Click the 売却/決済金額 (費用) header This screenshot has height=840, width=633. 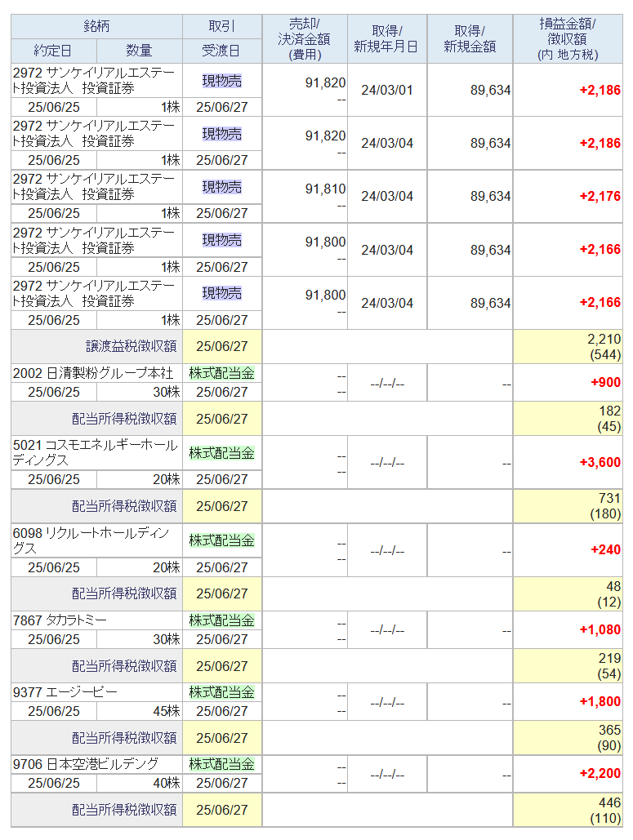[305, 38]
